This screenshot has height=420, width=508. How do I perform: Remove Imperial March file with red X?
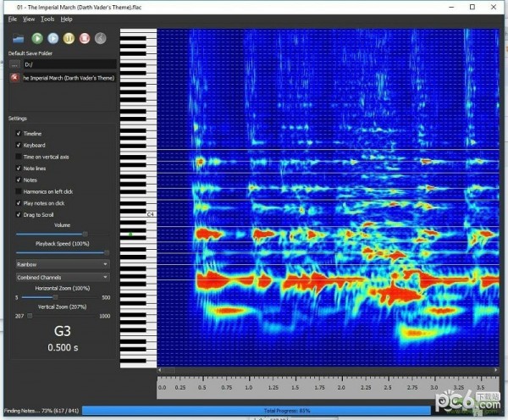click(x=14, y=78)
